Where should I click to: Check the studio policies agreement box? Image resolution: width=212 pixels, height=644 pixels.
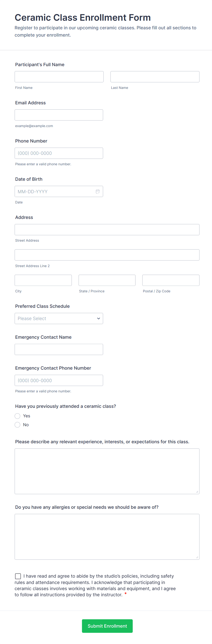point(18,576)
